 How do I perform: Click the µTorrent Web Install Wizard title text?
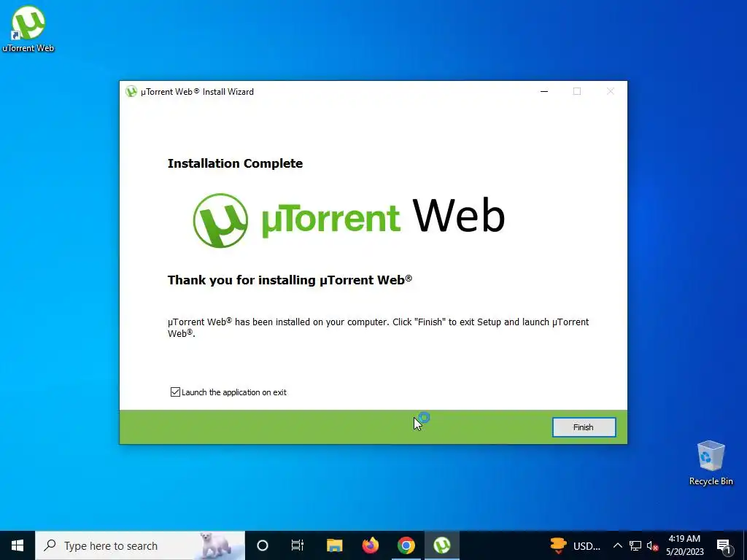point(197,91)
